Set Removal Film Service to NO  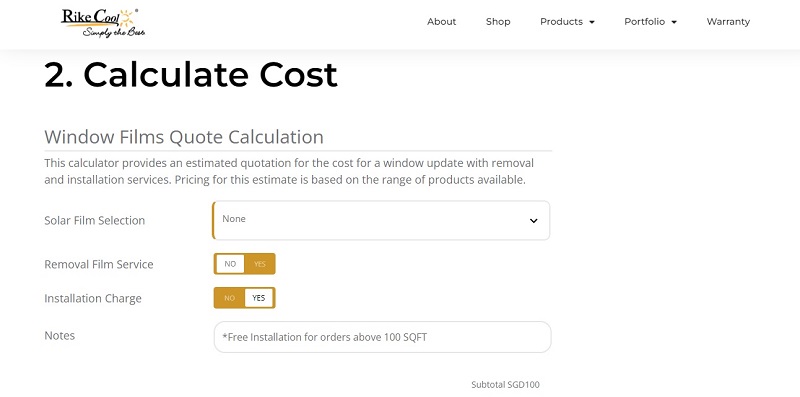point(230,264)
